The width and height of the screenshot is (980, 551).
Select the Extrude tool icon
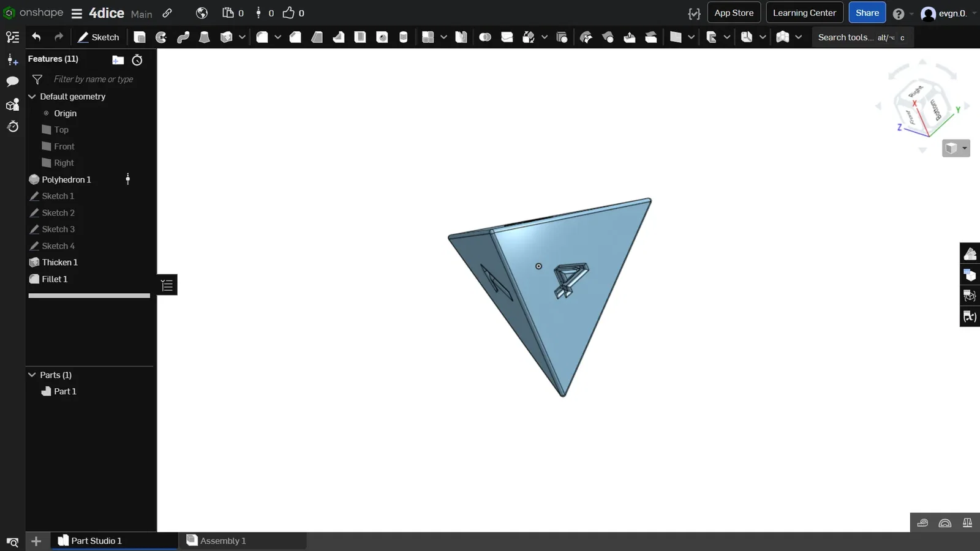click(140, 37)
